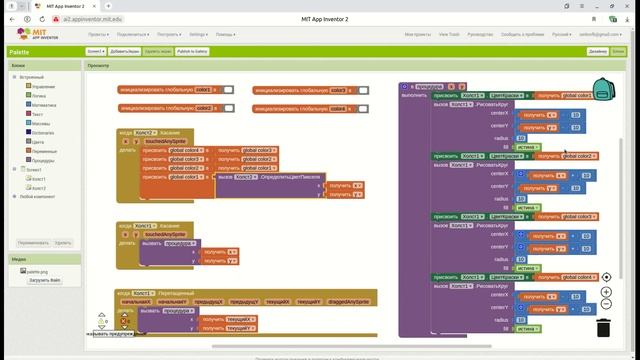Reload the page with browser refresh icon
The width and height of the screenshot is (640, 360).
coord(42,19)
